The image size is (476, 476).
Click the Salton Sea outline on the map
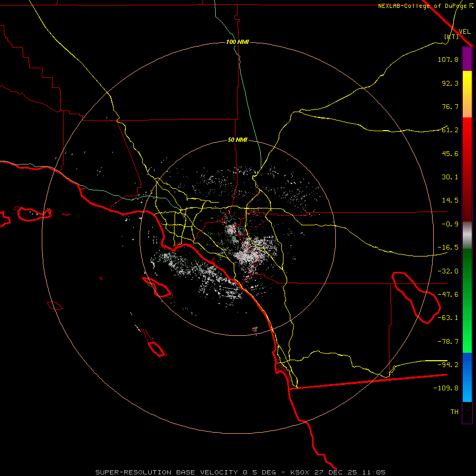pyautogui.click(x=416, y=297)
